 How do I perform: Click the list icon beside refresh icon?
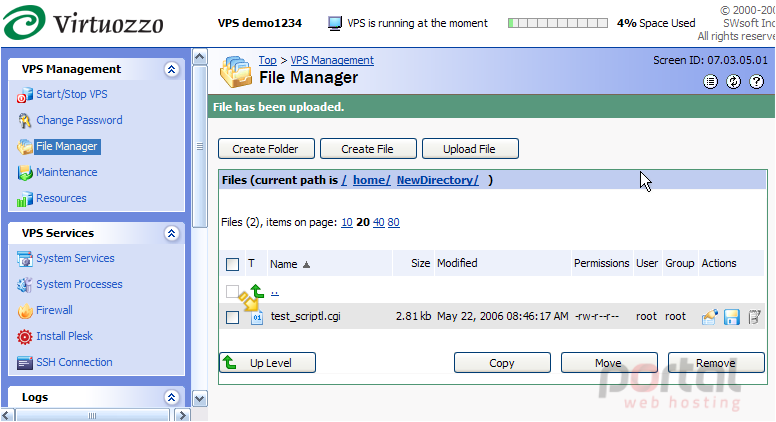pyautogui.click(x=710, y=82)
